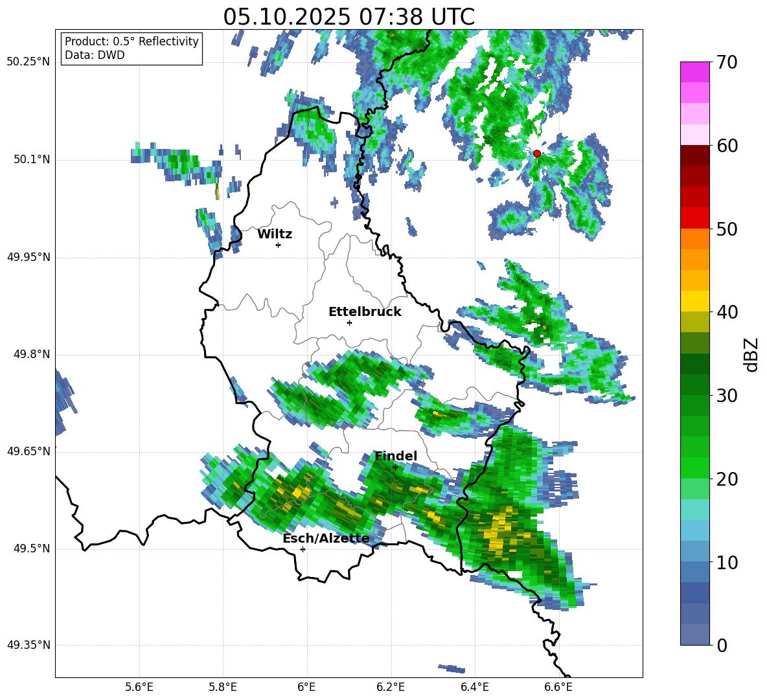
Task: Click the dark green colorbar segment near 30
Action: coord(694,385)
